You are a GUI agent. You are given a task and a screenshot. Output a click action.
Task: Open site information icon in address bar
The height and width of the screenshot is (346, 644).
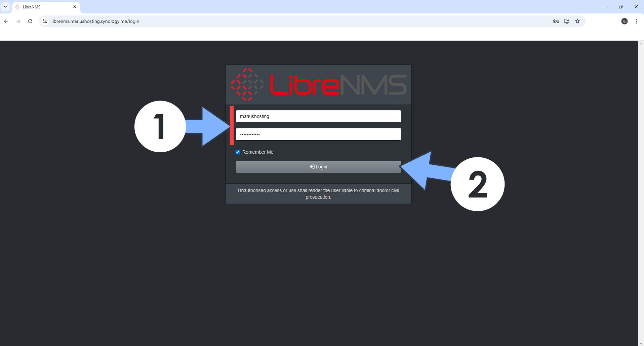pyautogui.click(x=45, y=21)
